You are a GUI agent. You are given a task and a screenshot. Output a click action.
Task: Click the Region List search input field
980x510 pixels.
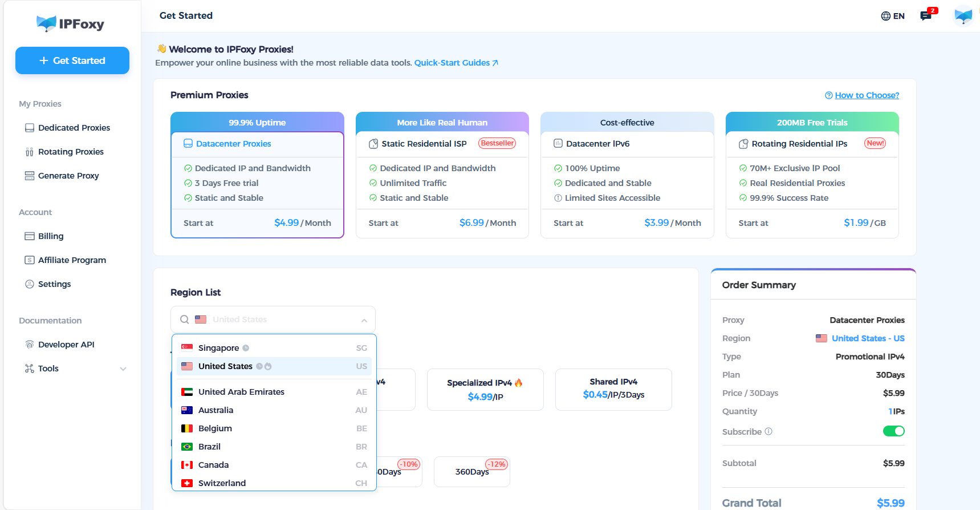coord(273,319)
